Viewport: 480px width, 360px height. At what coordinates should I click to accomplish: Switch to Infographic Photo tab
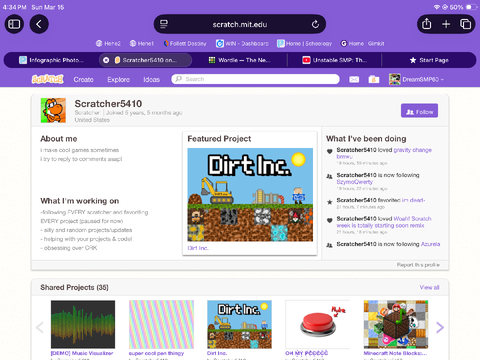pos(52,60)
